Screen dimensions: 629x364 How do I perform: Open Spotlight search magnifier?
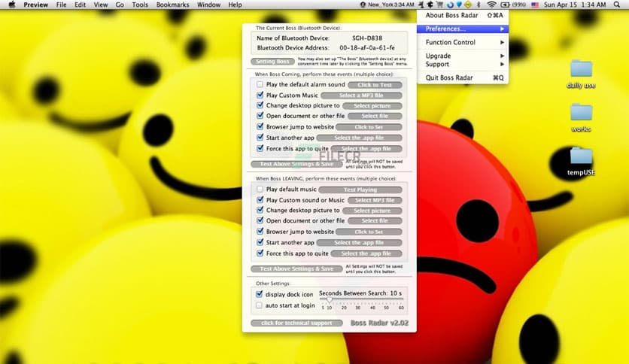[616, 5]
